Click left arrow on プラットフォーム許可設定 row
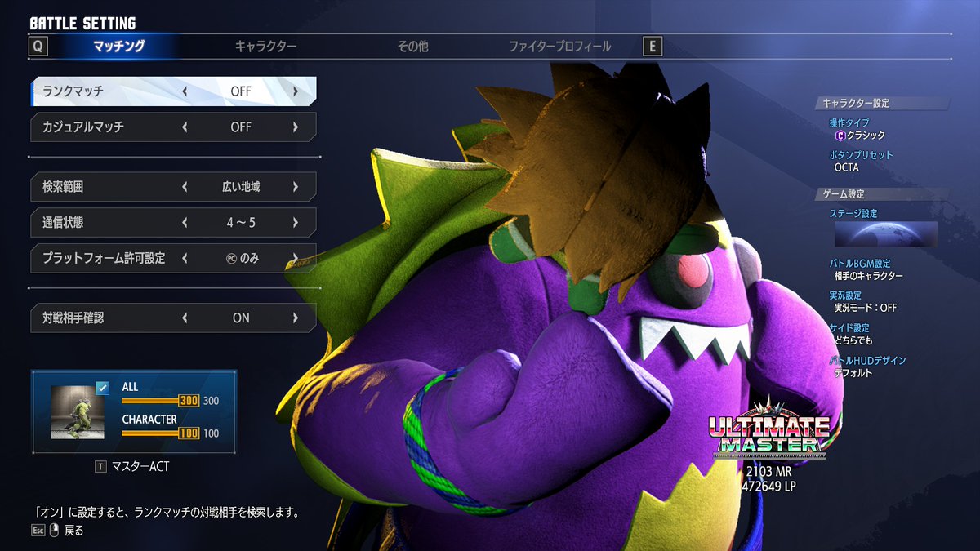980x551 pixels. point(185,258)
